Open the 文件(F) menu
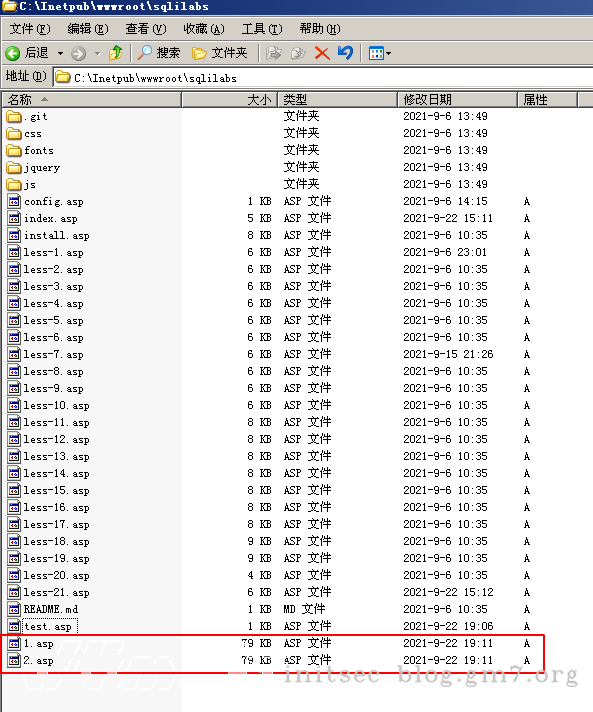 (x=30, y=29)
